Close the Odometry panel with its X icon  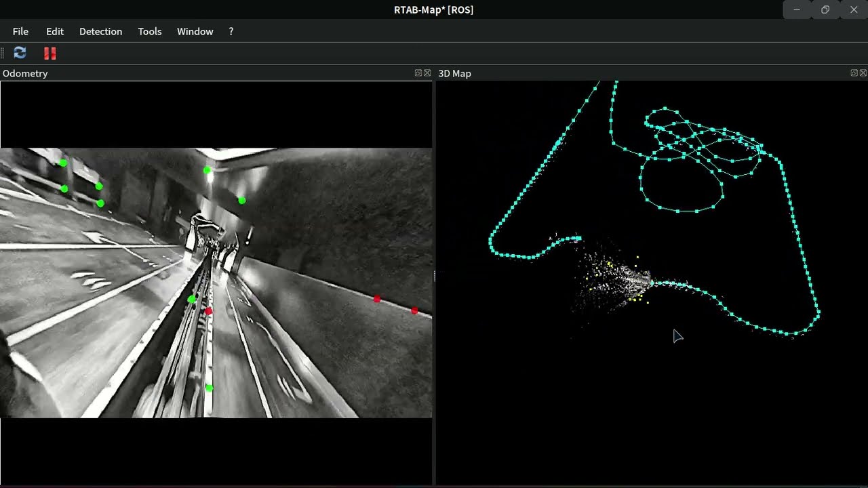[427, 73]
